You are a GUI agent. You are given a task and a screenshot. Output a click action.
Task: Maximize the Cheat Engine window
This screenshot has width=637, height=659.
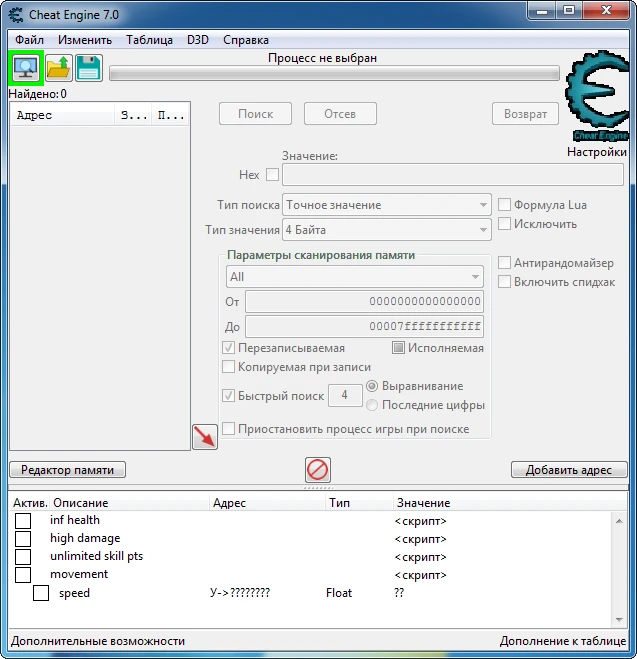pos(569,11)
